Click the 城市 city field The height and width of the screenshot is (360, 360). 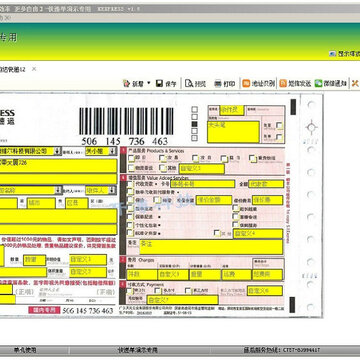pyautogui.click(x=41, y=203)
